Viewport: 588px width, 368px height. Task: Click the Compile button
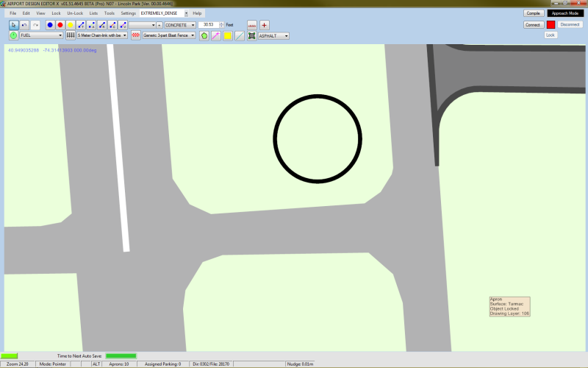pyautogui.click(x=534, y=13)
